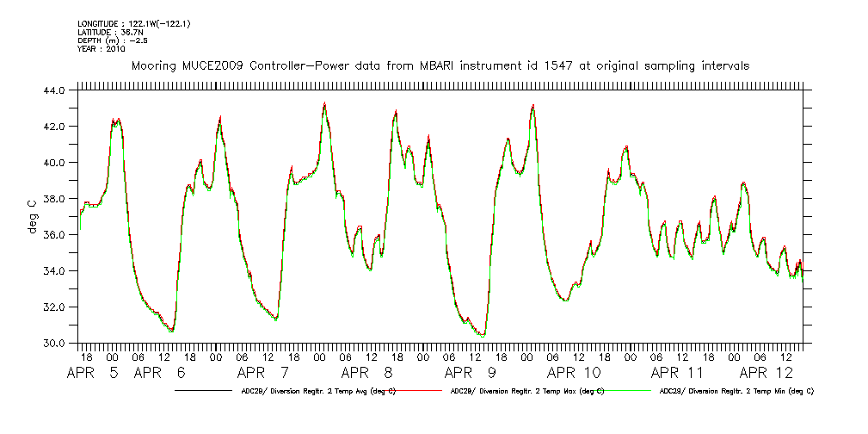Click the Temp Max legend entry
868x434 pixels.
526,391
